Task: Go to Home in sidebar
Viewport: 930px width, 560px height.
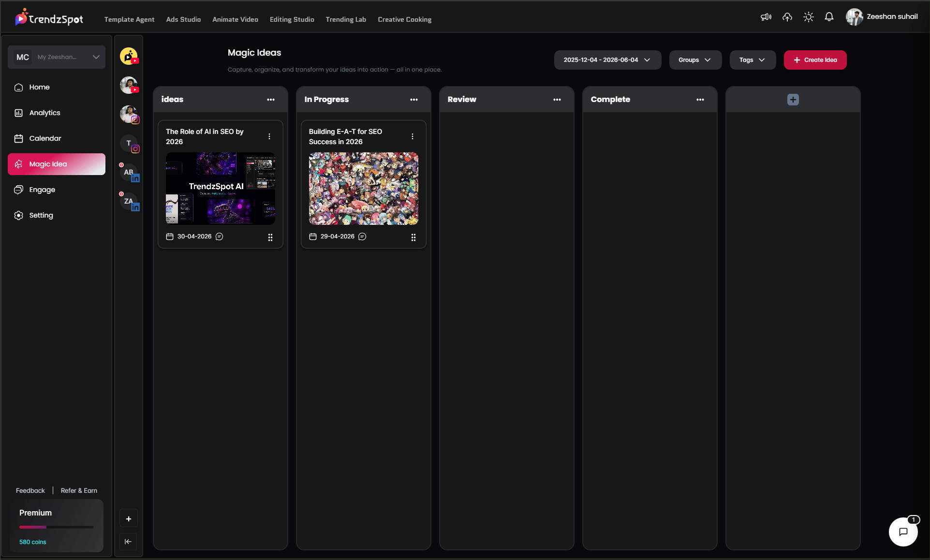Action: click(x=57, y=87)
